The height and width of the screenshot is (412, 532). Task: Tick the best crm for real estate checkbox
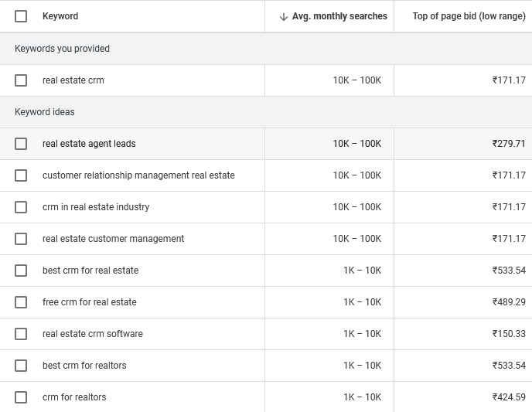pyautogui.click(x=21, y=271)
